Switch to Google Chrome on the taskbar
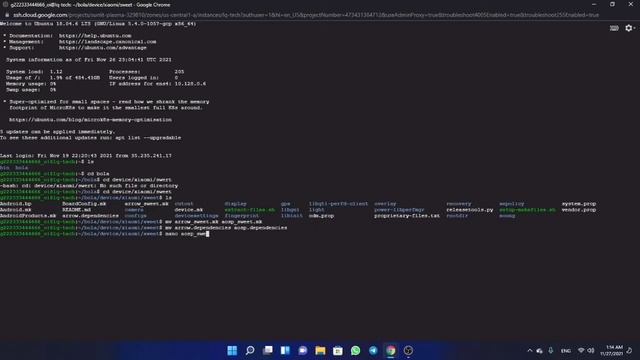 (x=391, y=350)
